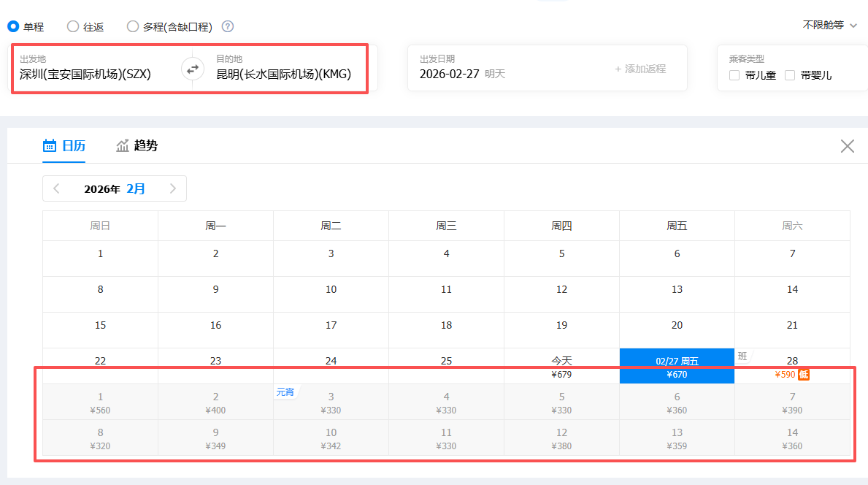Screen dimensions: 868x485
Task: Close the calendar panel with X
Action: click(847, 146)
